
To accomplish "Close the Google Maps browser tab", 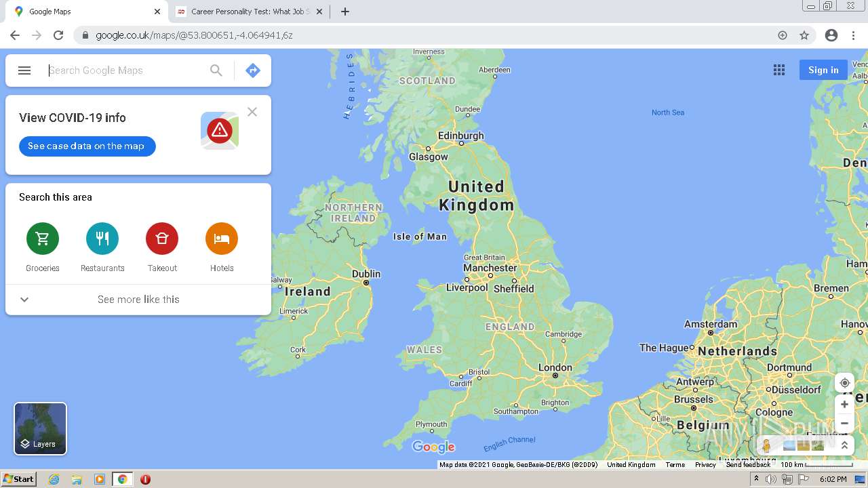I will coord(157,12).
